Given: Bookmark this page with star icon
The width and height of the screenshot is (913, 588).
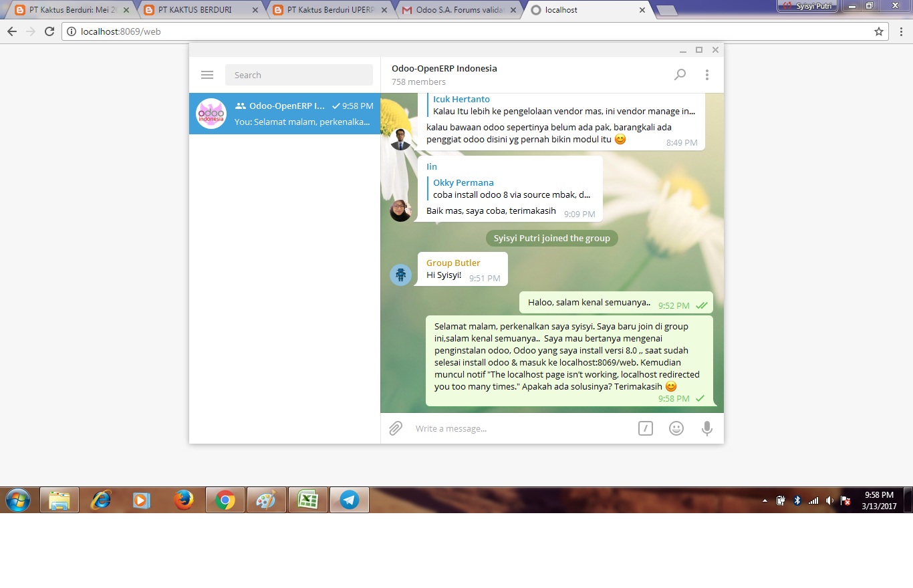Looking at the screenshot, I should 878,31.
